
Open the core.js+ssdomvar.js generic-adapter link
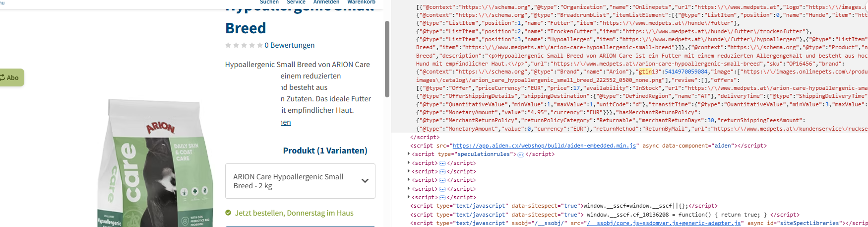point(664,223)
